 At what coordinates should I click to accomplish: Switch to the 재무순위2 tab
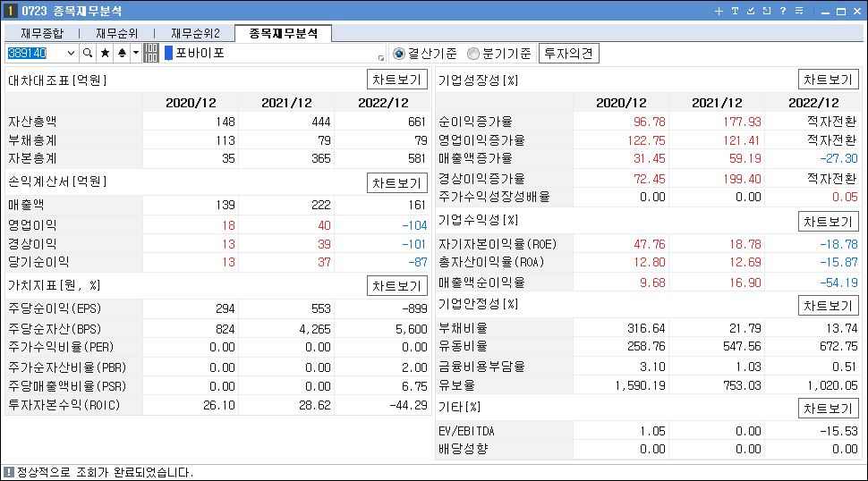[x=195, y=34]
